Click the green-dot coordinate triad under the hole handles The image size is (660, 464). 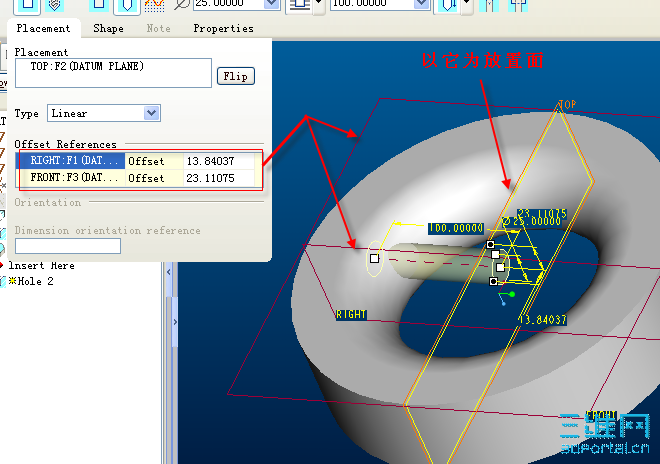(x=507, y=297)
